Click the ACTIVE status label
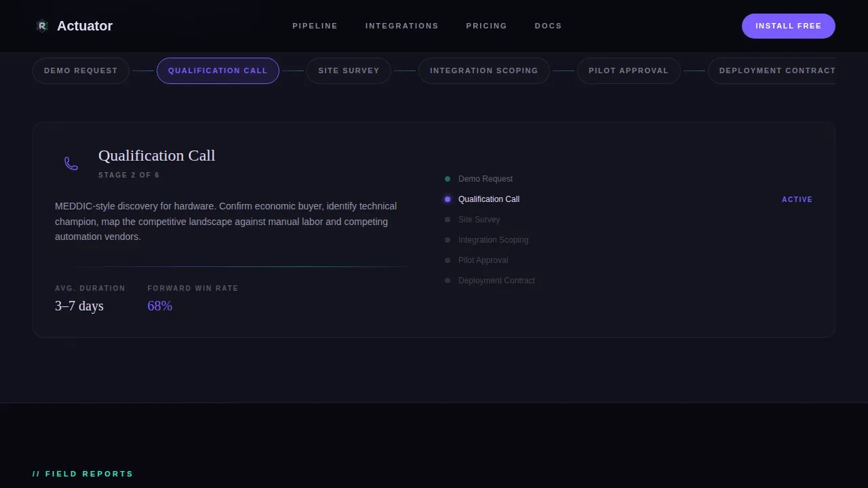Screen dimensions: 868x488 click(797, 199)
